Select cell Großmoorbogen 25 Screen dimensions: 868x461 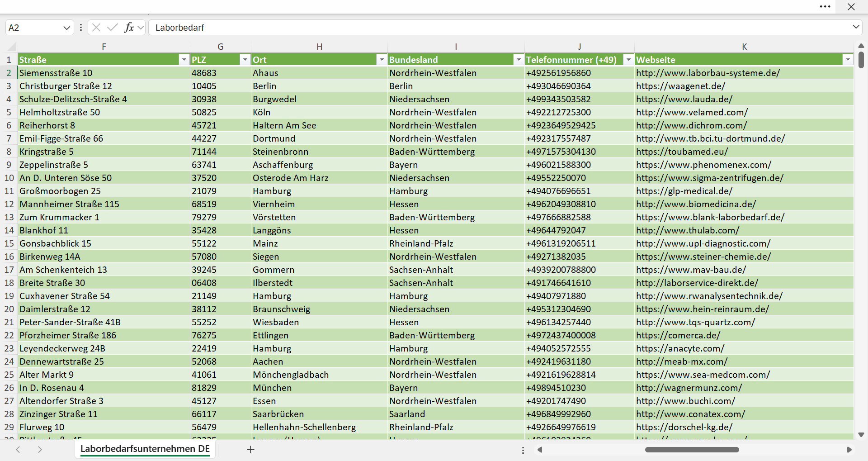(x=104, y=191)
